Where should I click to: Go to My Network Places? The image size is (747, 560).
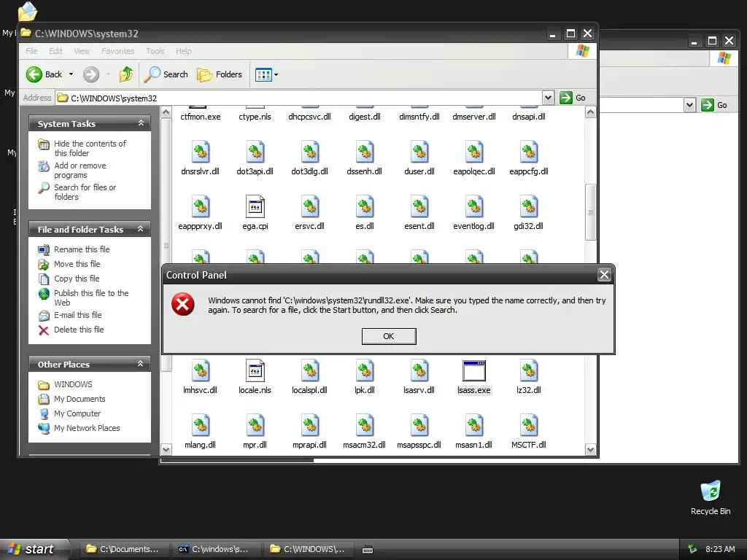pos(87,428)
